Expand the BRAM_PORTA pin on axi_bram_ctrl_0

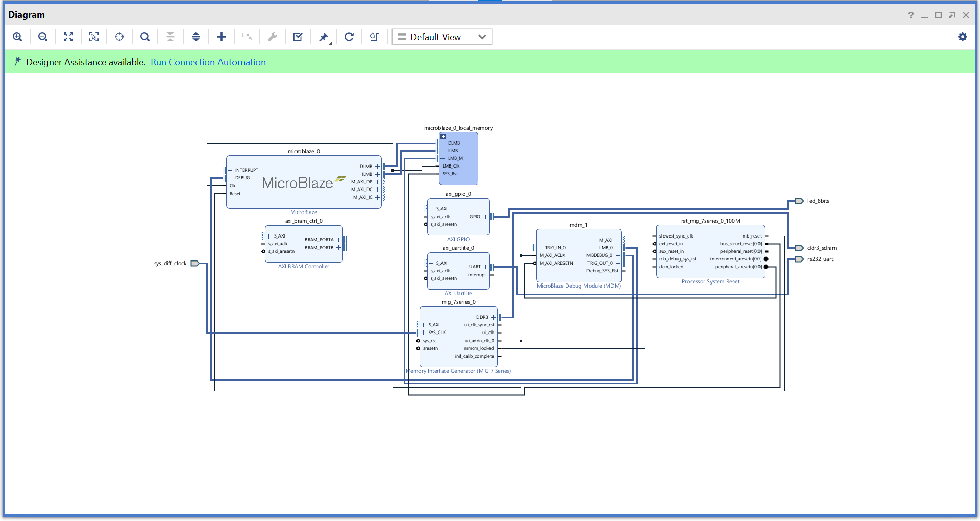[x=338, y=240]
